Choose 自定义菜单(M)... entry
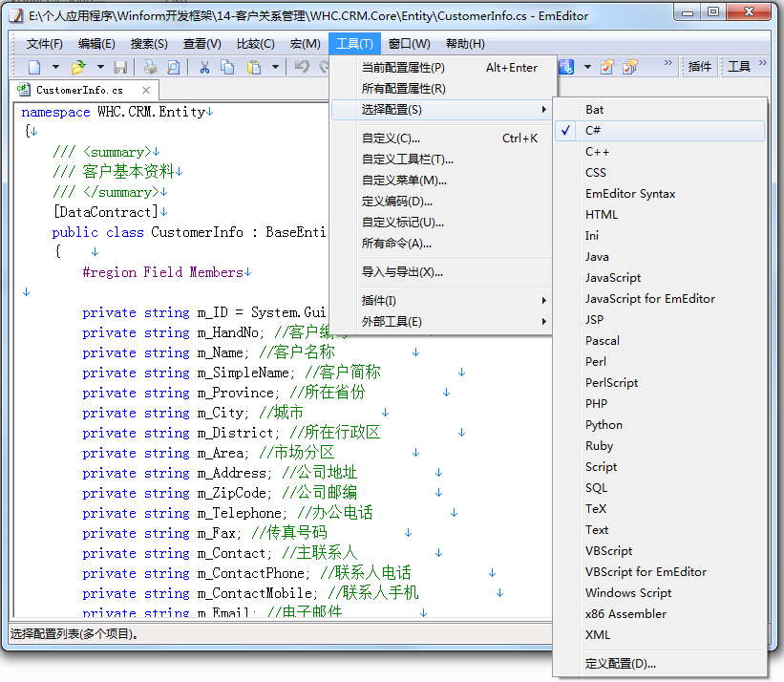Screen dimensions: 784x682 [442, 181]
